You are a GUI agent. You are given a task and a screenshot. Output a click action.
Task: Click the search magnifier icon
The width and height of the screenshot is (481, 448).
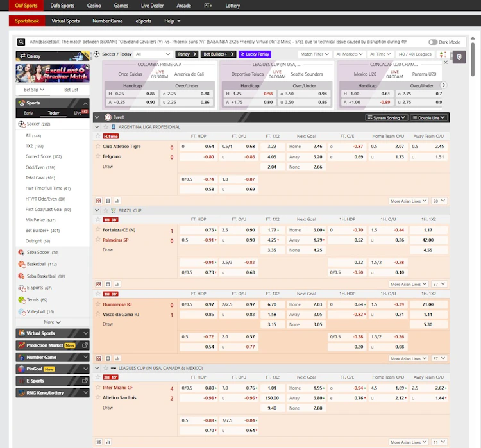pos(21,42)
